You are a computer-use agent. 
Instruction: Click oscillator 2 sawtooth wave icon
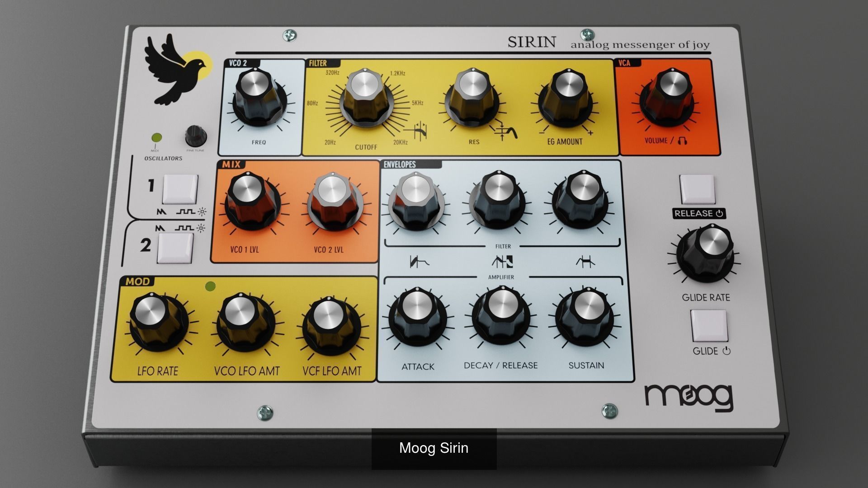pyautogui.click(x=160, y=228)
